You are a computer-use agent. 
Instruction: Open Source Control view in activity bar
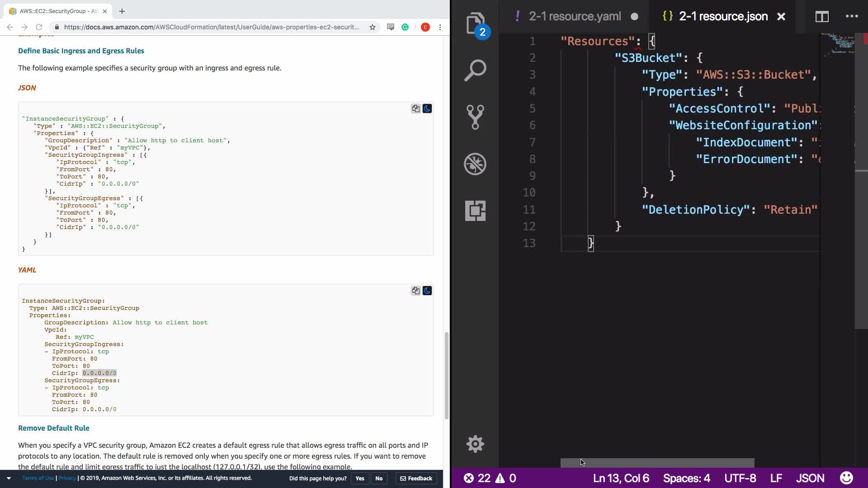(x=475, y=117)
